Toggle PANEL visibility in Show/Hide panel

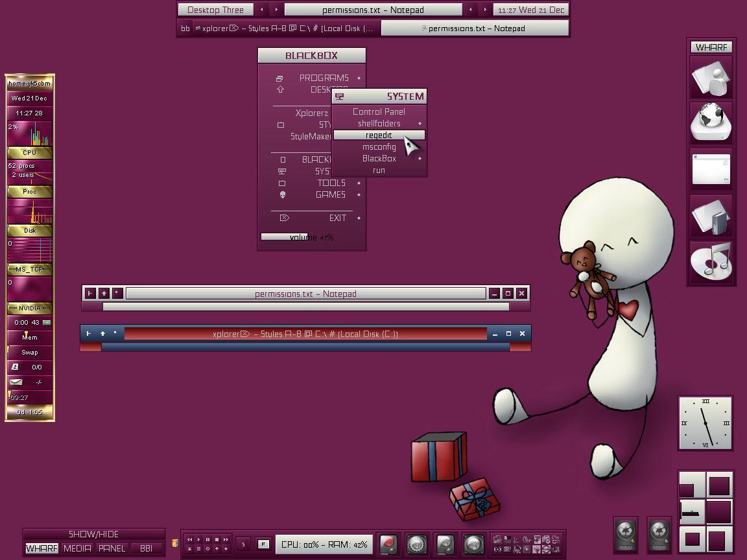click(112, 548)
